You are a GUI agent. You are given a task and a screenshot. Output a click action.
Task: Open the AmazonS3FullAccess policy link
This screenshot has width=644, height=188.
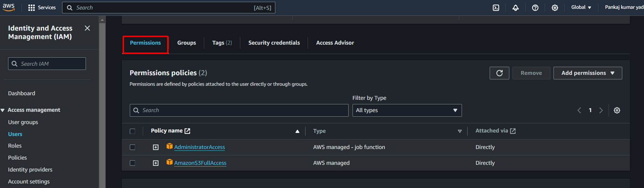tap(200, 163)
